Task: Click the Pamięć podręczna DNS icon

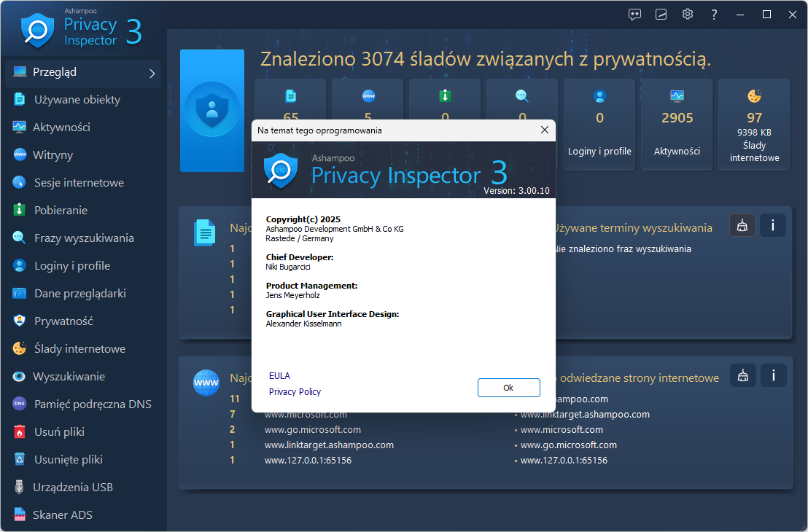Action: pos(19,404)
